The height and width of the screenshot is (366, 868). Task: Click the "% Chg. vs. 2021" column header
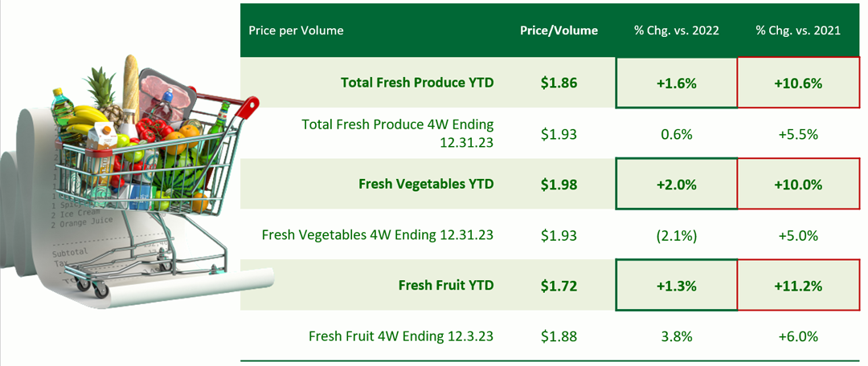pos(797,31)
